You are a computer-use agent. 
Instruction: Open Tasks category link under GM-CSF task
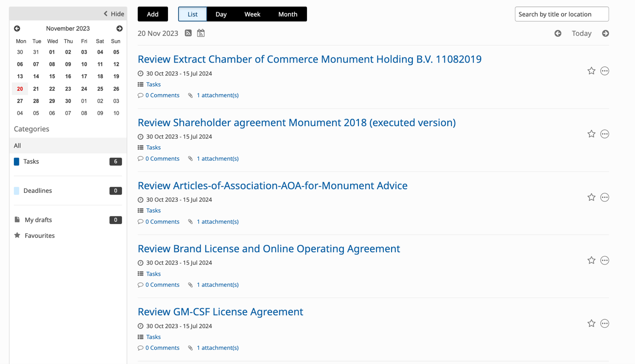pyautogui.click(x=153, y=337)
